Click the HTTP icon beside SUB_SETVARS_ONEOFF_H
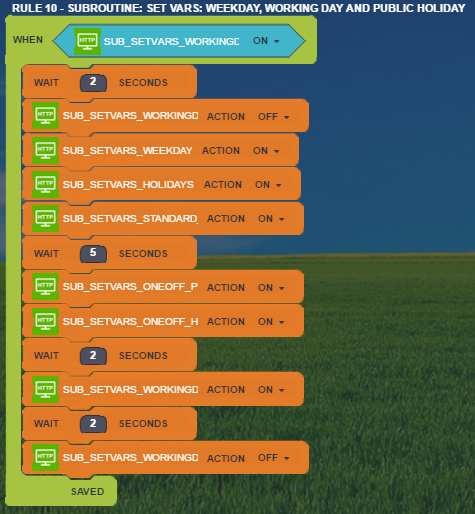This screenshot has height=514, width=475. click(x=46, y=321)
